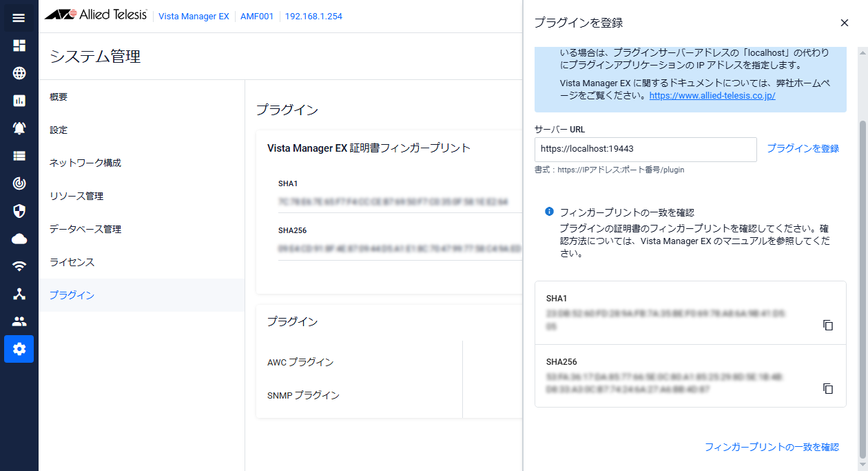Click the user management people icon
The height and width of the screenshot is (471, 868).
pyautogui.click(x=19, y=321)
